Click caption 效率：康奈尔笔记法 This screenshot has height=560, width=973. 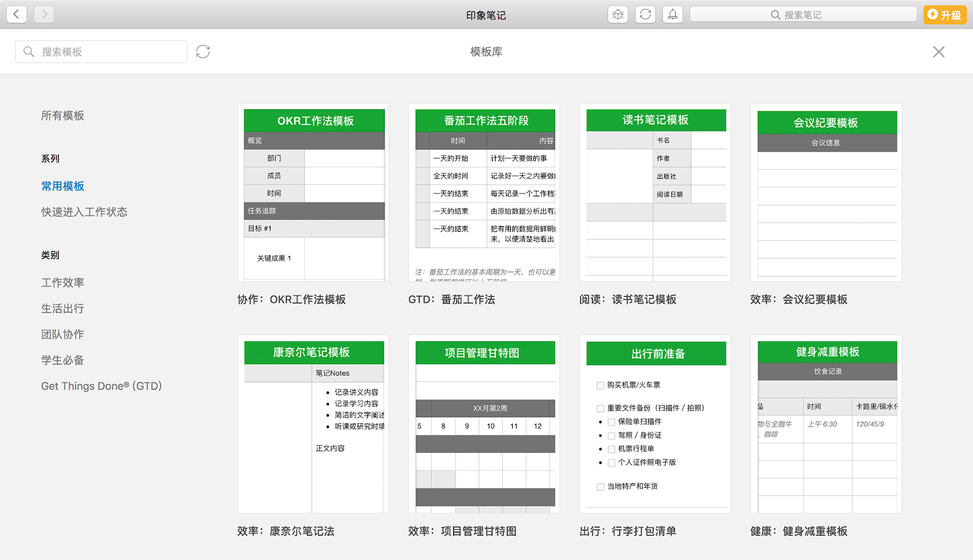[x=286, y=531]
